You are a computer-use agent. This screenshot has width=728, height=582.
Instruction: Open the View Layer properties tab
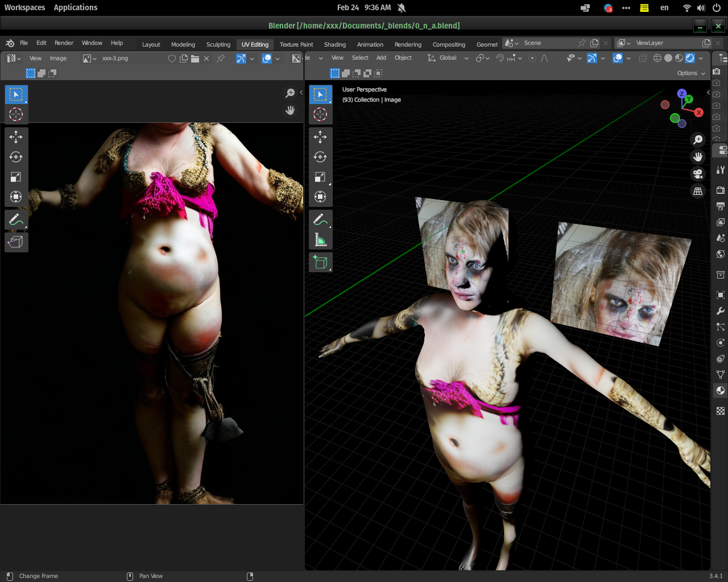(x=721, y=222)
